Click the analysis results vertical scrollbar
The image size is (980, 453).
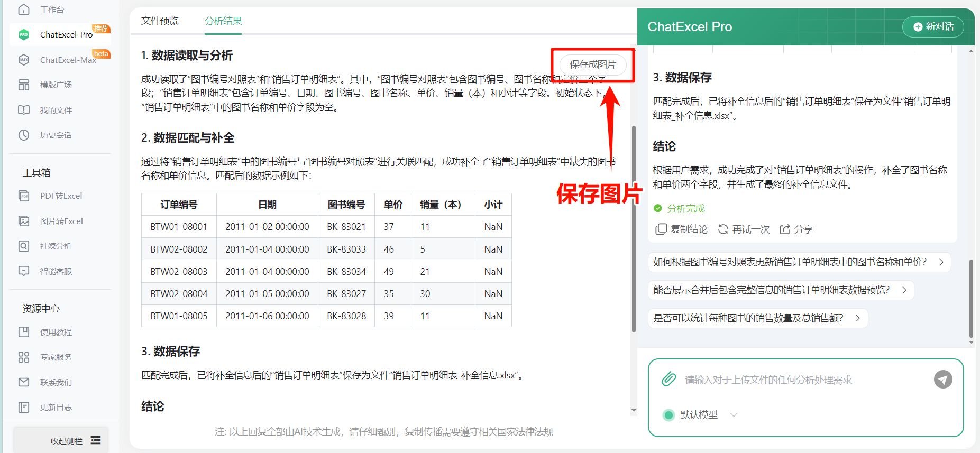click(634, 227)
